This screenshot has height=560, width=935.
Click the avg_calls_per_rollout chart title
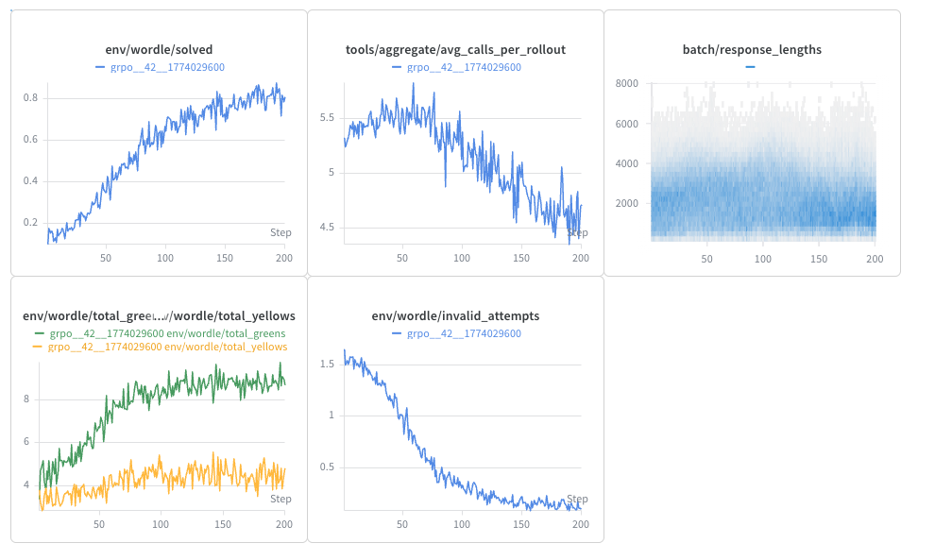[x=455, y=49]
